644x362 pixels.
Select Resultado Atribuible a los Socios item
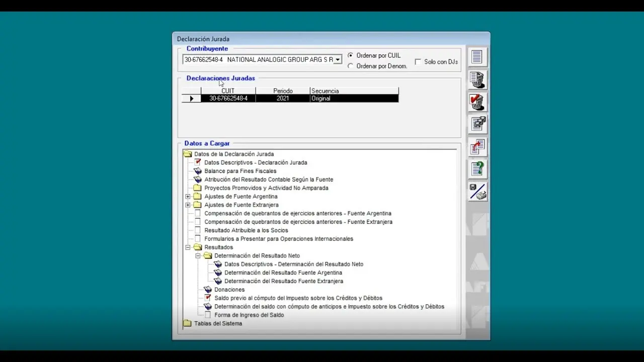pyautogui.click(x=246, y=230)
